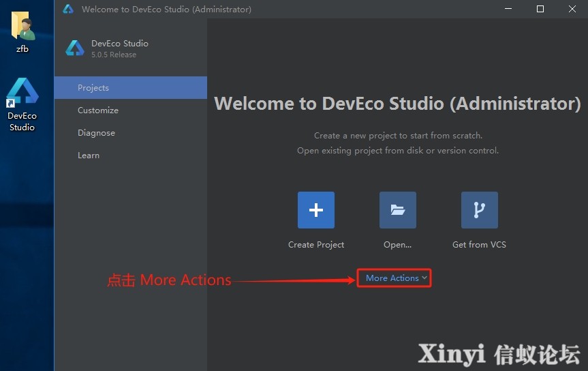Viewport: 588px width, 371px height.
Task: Click the Get from VCS label
Action: (479, 244)
